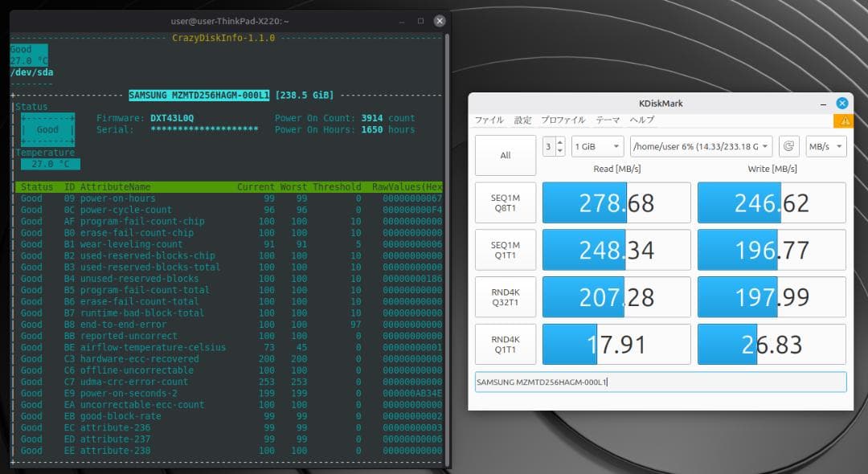868x474 pixels.
Task: Select the unused-reserved-blocks attribute row
Action: (228, 279)
